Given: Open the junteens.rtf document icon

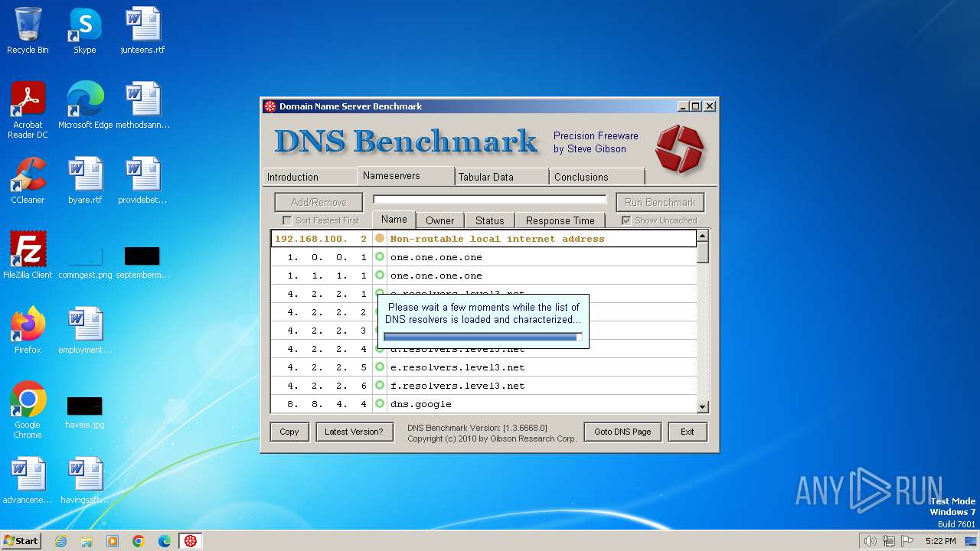Looking at the screenshot, I should point(142,31).
